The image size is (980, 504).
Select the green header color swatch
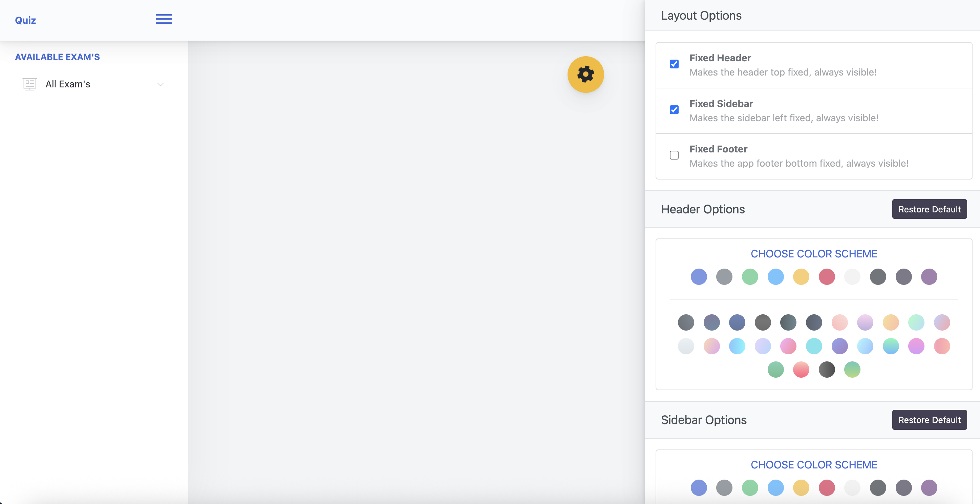coord(750,277)
